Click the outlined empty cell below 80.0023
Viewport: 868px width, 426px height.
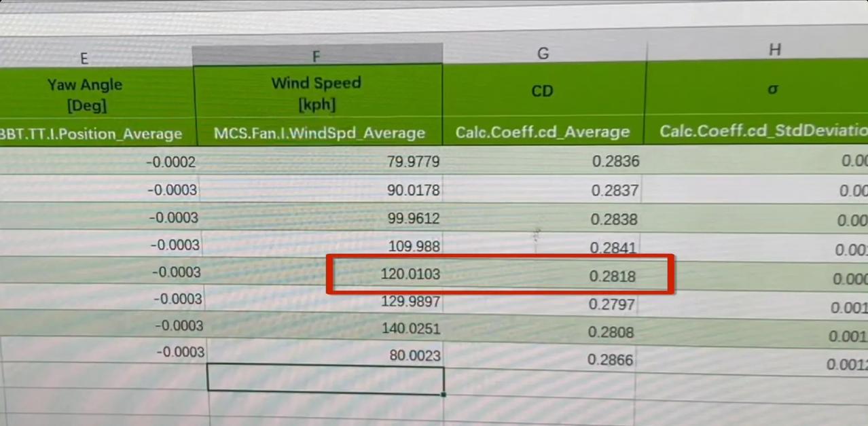pos(325,380)
